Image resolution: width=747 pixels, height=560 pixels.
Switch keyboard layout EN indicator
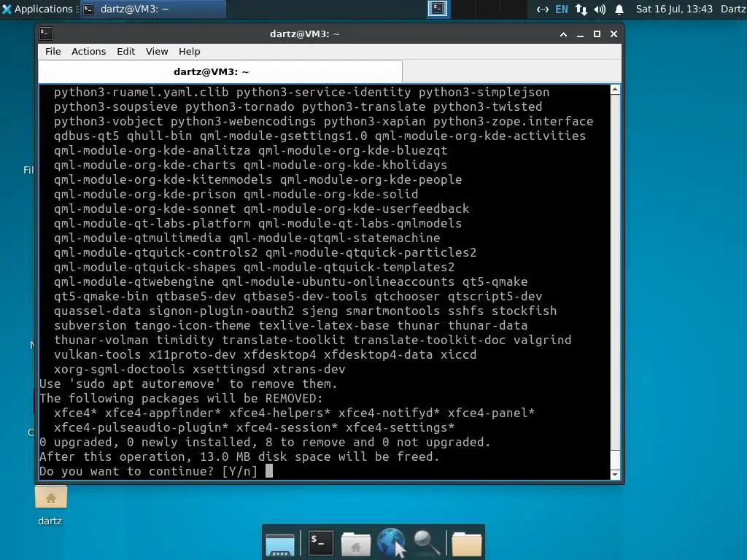click(x=562, y=9)
